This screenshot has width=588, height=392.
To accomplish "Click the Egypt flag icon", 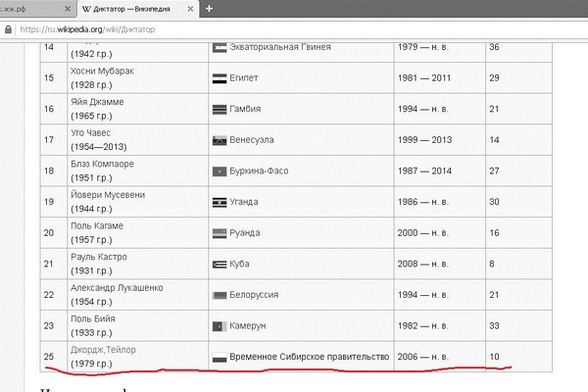I will 220,78.
